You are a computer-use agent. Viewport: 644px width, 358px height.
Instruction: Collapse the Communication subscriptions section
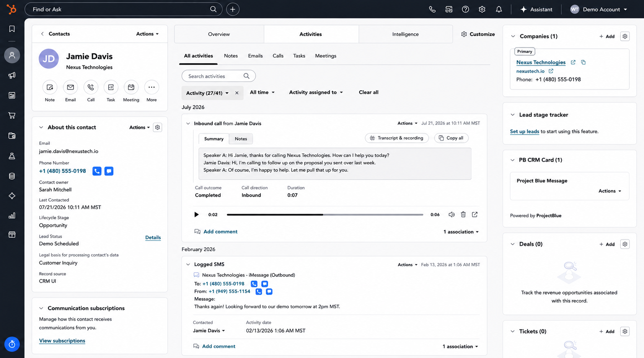click(x=41, y=308)
